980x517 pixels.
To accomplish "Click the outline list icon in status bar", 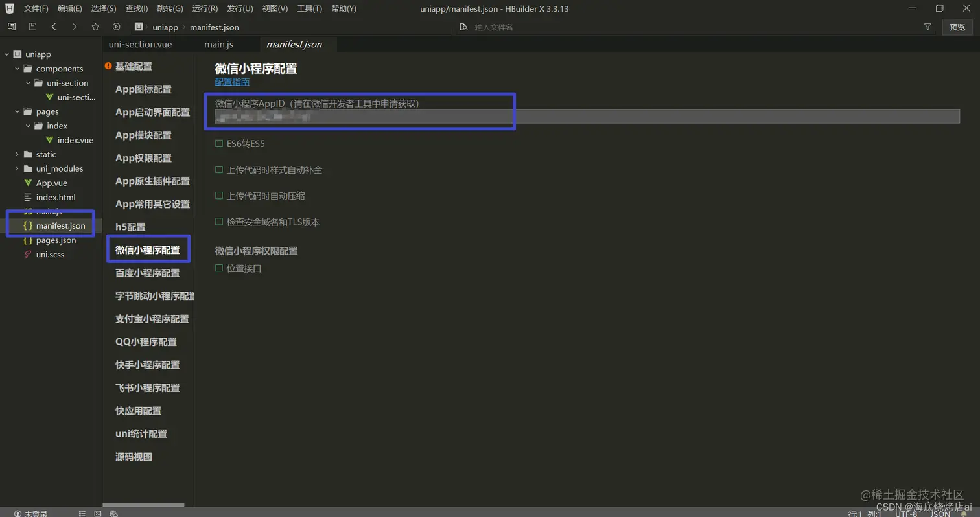I will click(82, 513).
